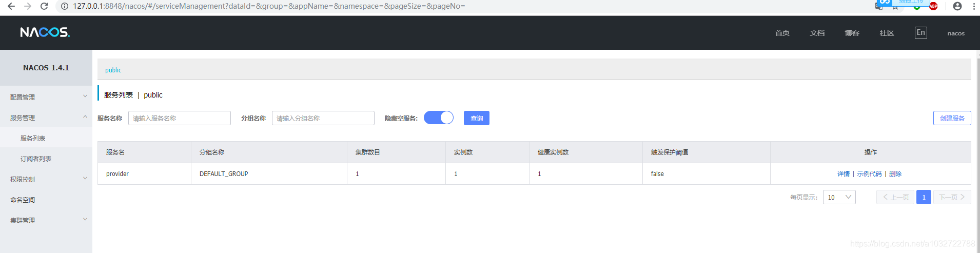Click the 集群管理 sidebar label
The image size is (980, 253).
click(x=23, y=220)
